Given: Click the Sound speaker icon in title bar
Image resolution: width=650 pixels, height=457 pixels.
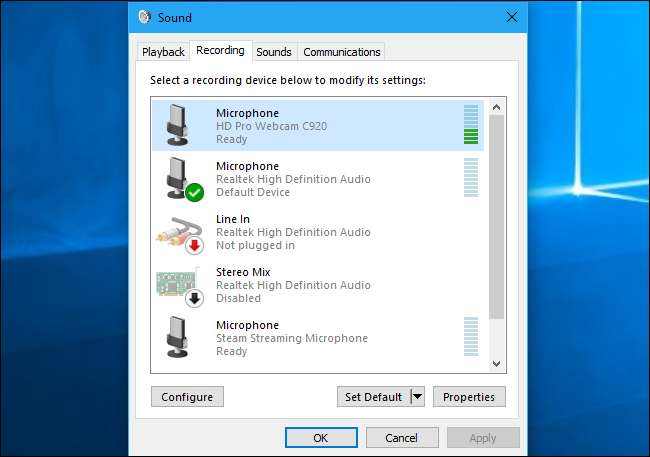Looking at the screenshot, I should coord(146,17).
